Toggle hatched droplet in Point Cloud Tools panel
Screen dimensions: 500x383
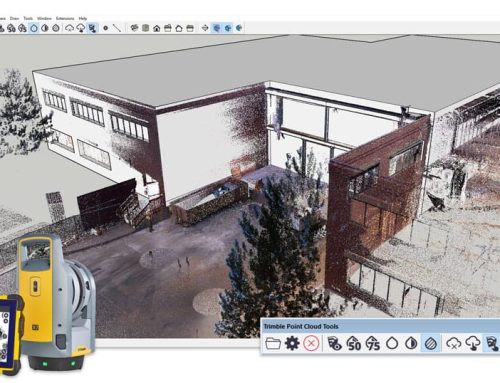coord(430,343)
